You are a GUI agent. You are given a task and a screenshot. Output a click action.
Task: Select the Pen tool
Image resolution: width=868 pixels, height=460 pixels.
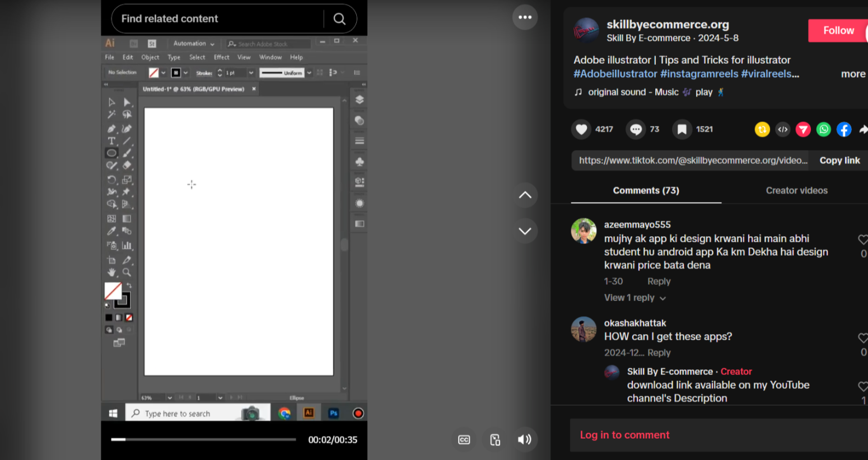pyautogui.click(x=111, y=128)
